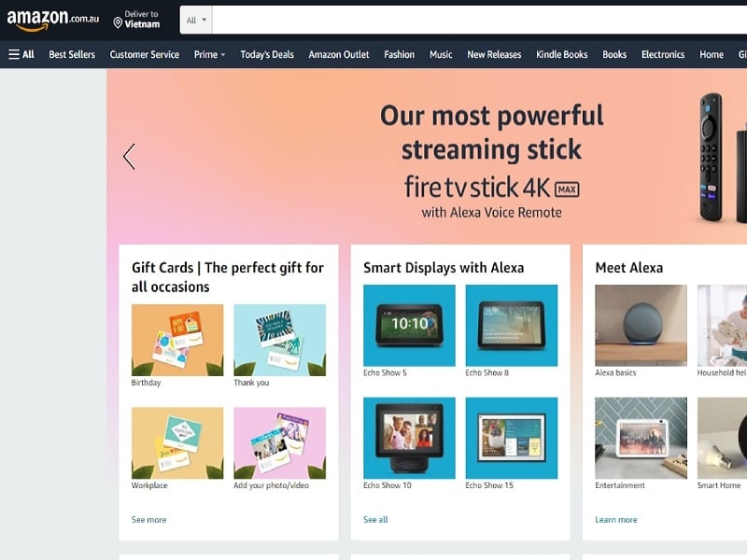Click See more under Gift Cards

tap(149, 520)
